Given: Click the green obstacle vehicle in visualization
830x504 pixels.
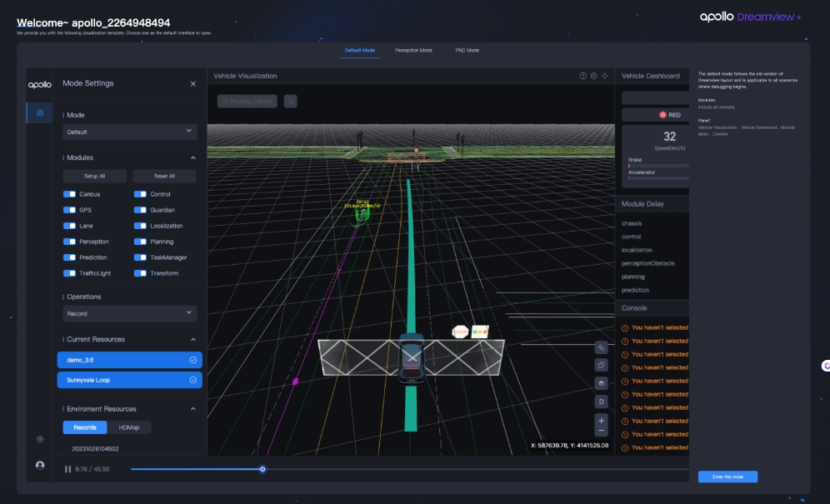Looking at the screenshot, I should [x=362, y=214].
